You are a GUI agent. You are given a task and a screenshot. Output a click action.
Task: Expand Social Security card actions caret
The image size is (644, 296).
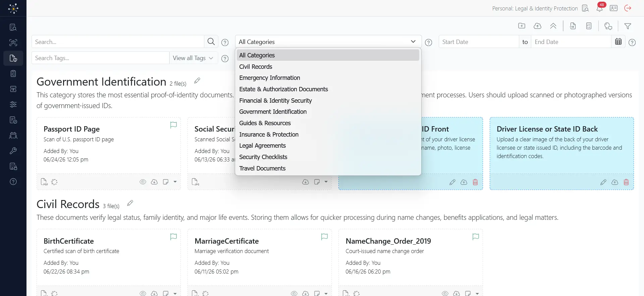point(326,182)
